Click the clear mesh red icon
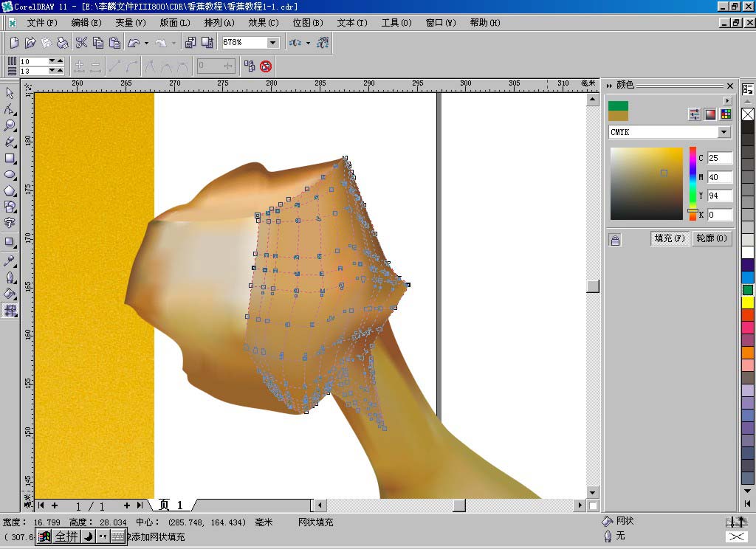 coord(266,66)
